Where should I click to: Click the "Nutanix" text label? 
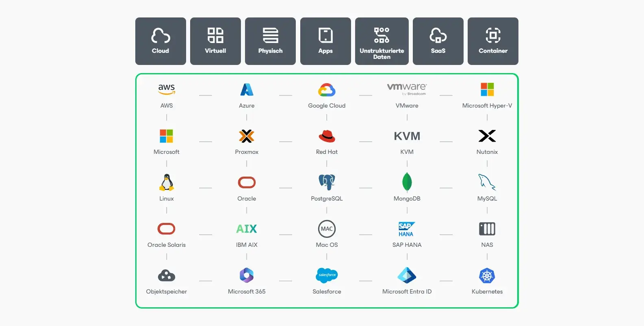(x=487, y=152)
